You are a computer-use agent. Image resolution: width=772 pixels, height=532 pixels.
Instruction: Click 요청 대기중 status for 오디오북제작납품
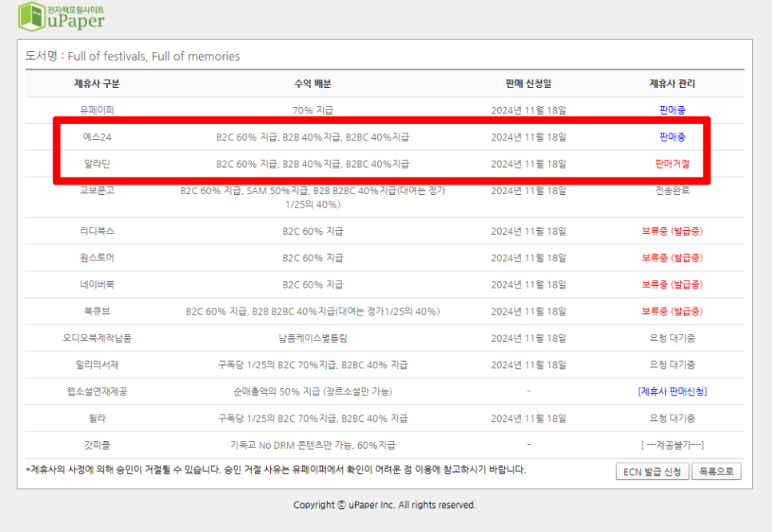(672, 338)
